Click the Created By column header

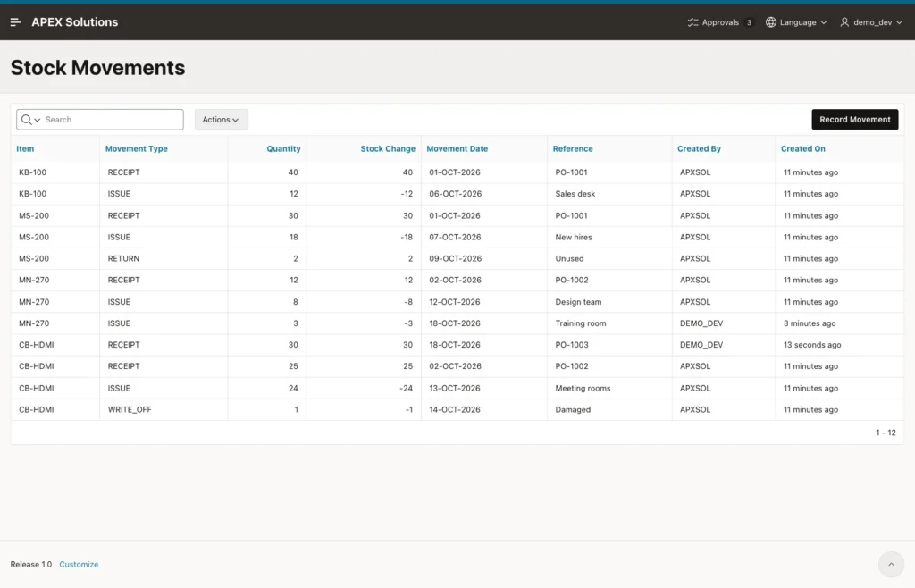click(x=699, y=148)
